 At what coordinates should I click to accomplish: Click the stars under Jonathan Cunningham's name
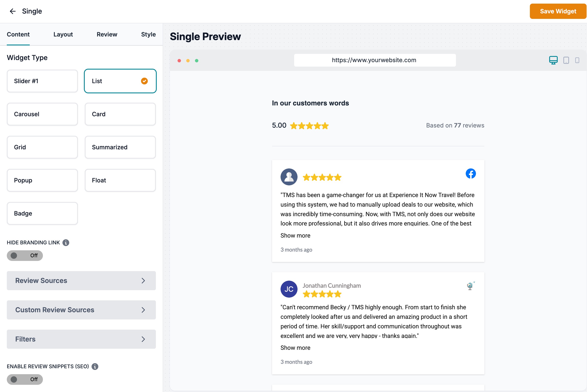pos(322,294)
